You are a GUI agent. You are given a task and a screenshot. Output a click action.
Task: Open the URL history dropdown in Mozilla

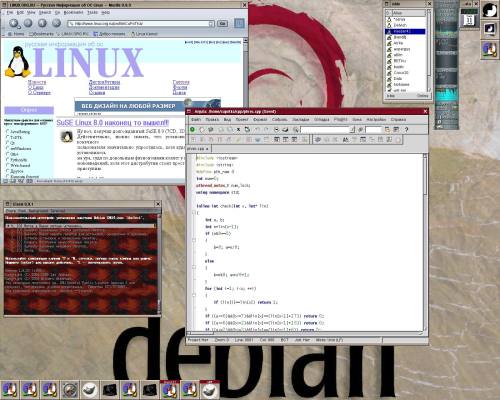(211, 24)
